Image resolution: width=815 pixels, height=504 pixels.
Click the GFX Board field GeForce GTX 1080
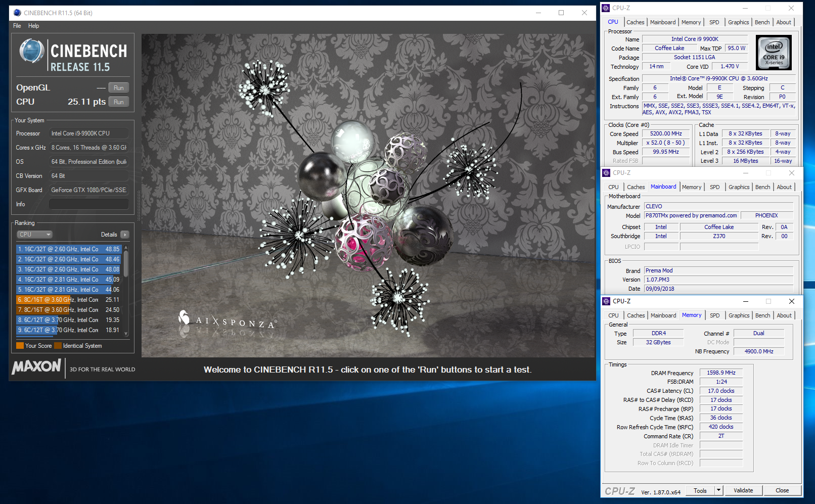[88, 190]
